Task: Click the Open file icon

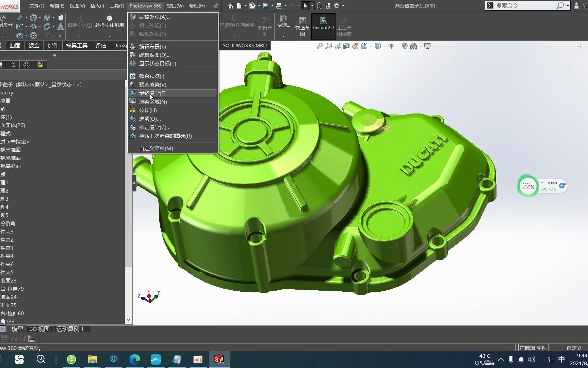Action: pos(252,6)
